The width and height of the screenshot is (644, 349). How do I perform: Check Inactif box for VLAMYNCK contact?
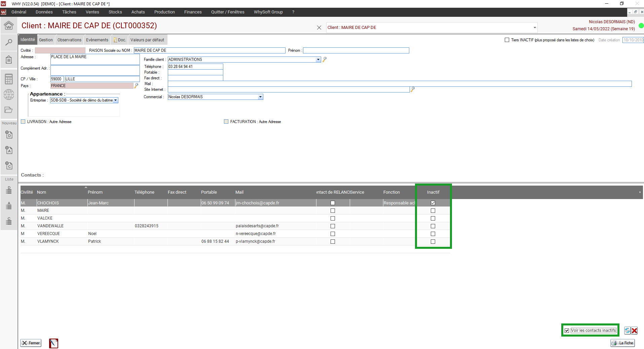click(433, 242)
